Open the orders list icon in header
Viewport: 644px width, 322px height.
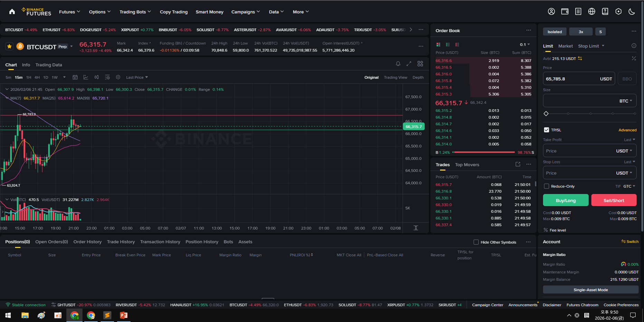point(578,11)
